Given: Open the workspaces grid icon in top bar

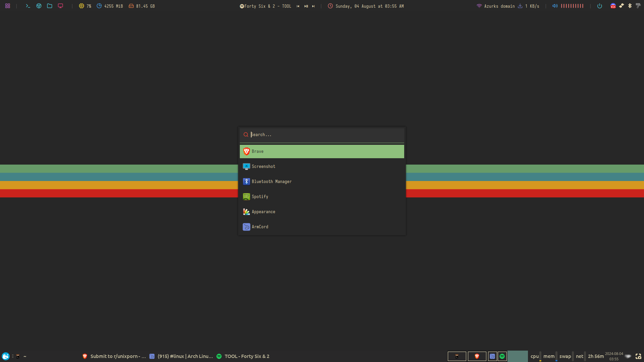Looking at the screenshot, I should point(8,6).
